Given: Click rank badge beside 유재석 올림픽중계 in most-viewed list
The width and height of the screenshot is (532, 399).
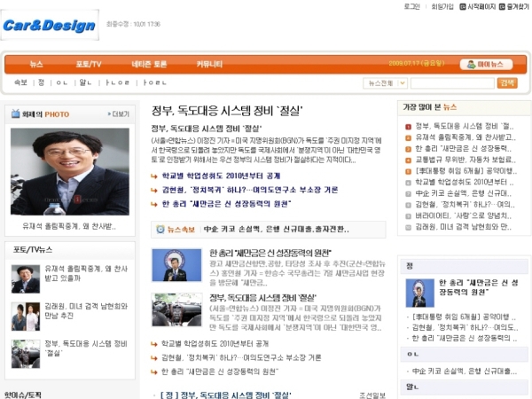Looking at the screenshot, I should tap(408, 138).
